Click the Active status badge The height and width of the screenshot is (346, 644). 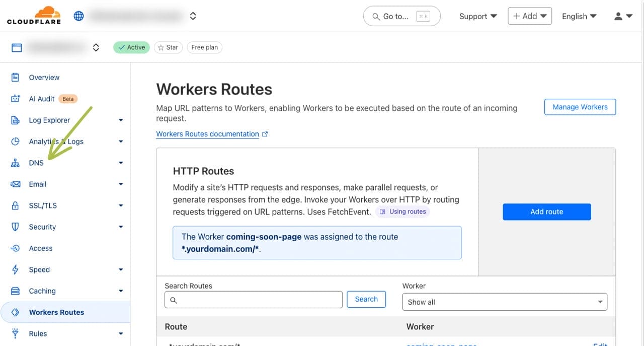[x=131, y=47]
